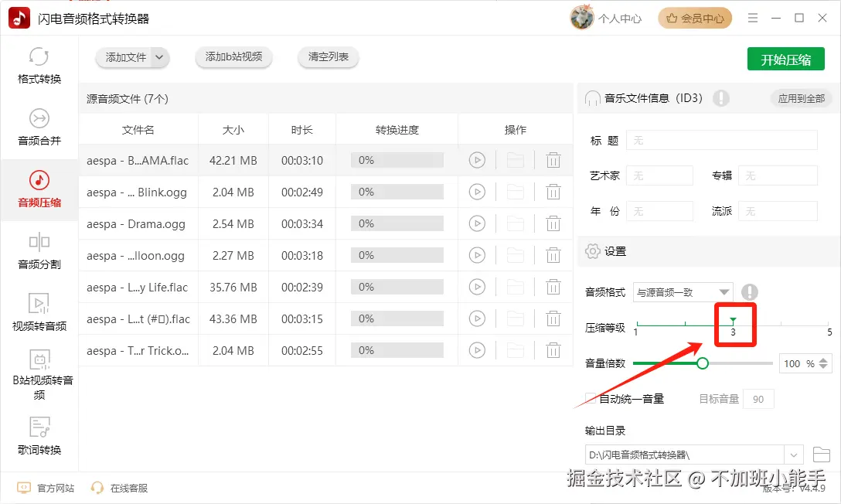
Task: Expand the output directory path dropdown
Action: pyautogui.click(x=793, y=455)
